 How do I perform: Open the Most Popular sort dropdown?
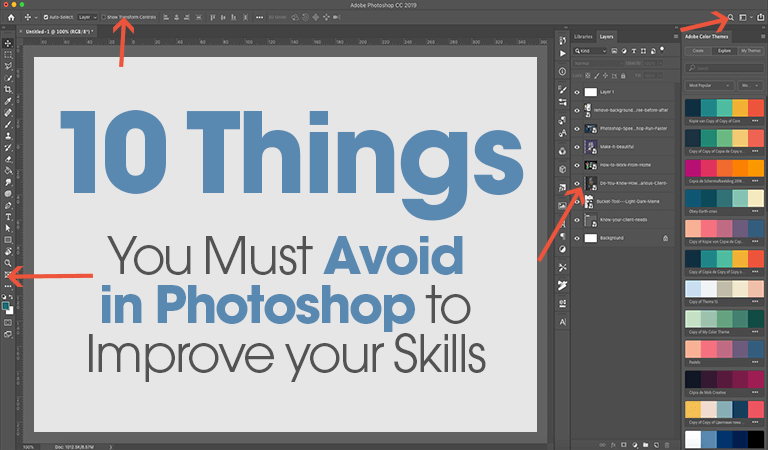[x=709, y=85]
